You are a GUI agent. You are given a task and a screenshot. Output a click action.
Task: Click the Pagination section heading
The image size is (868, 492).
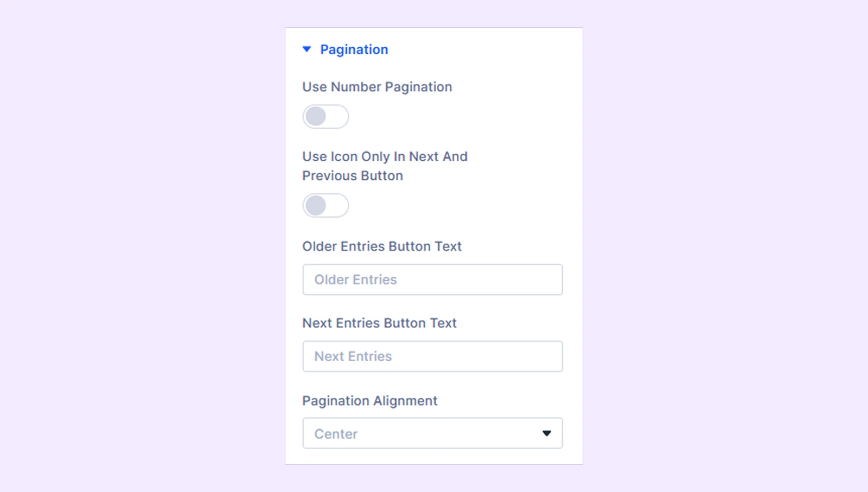pyautogui.click(x=354, y=49)
